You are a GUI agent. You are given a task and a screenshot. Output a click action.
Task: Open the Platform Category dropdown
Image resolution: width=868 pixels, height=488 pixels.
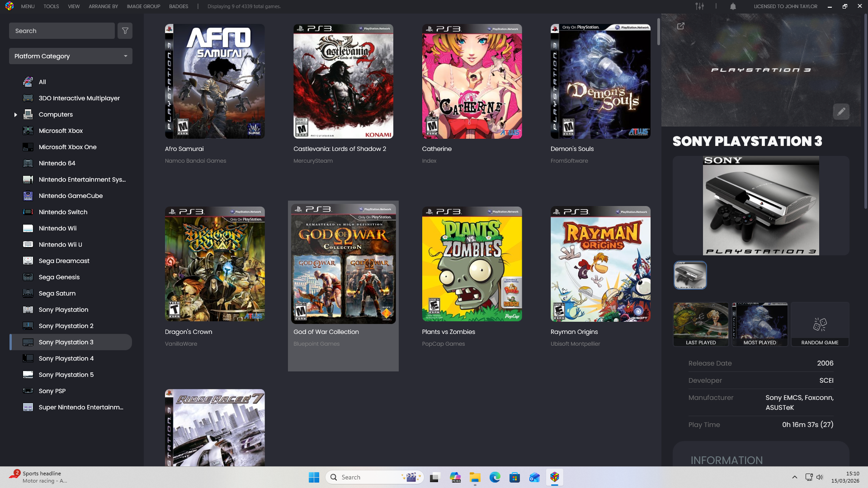click(71, 56)
